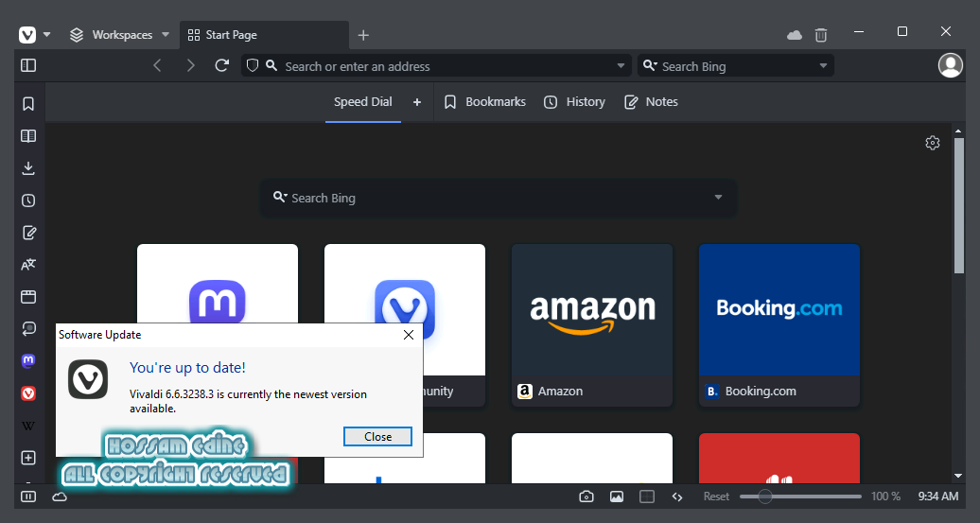Toggle images and animations icon
980x523 pixels.
click(617, 497)
